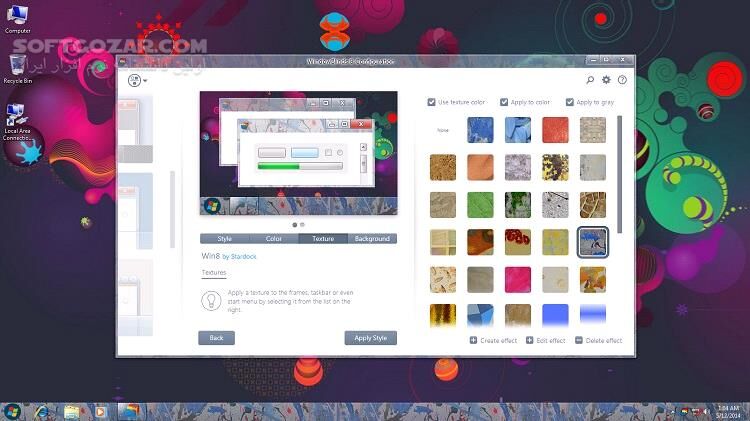The width and height of the screenshot is (750, 421).
Task: Click the style preview image
Action: [x=298, y=153]
